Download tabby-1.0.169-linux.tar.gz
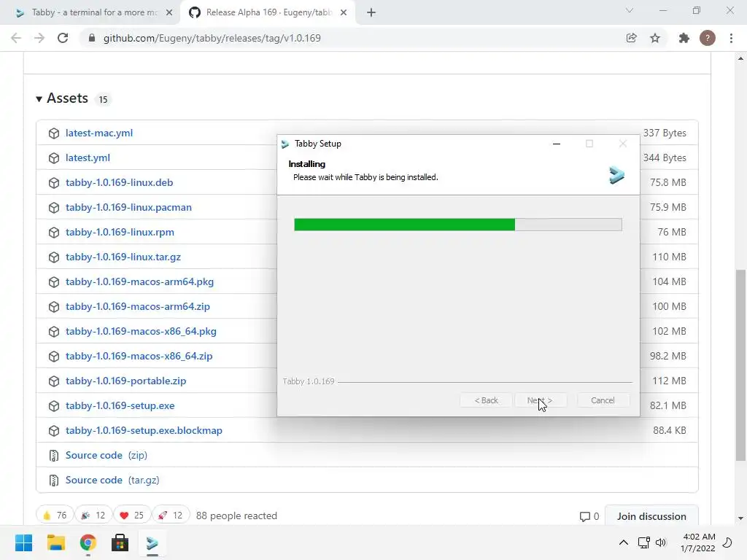747x560 pixels. 123,257
